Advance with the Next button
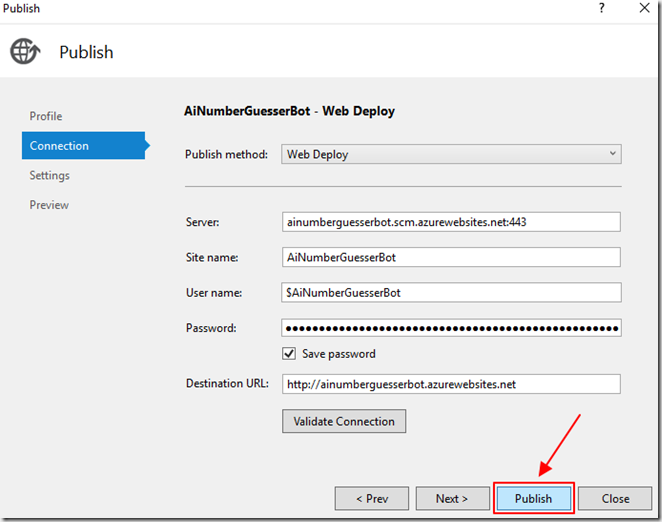 (453, 499)
